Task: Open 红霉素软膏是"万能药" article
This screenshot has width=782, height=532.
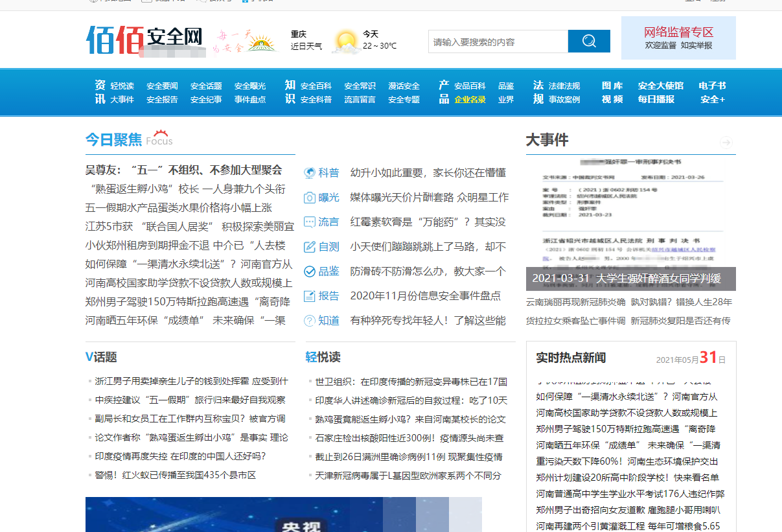Action: coord(428,222)
